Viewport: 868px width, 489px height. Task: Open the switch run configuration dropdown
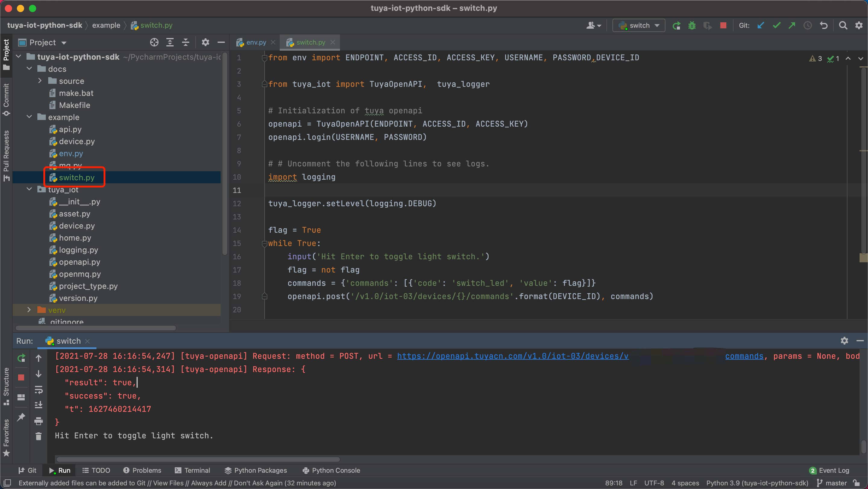[x=639, y=25]
